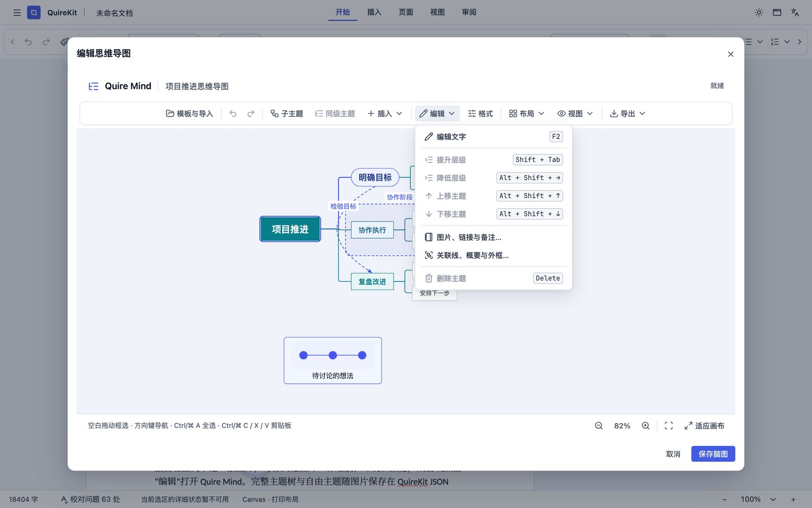812x508 pixels.
Task: Expand the 视图 dropdown in mind toolbar
Action: 575,114
